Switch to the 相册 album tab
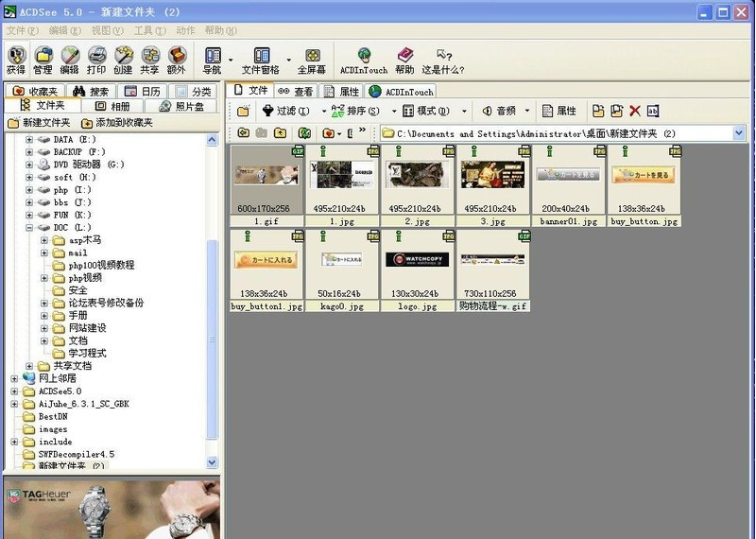The height and width of the screenshot is (539, 756). 112,107
